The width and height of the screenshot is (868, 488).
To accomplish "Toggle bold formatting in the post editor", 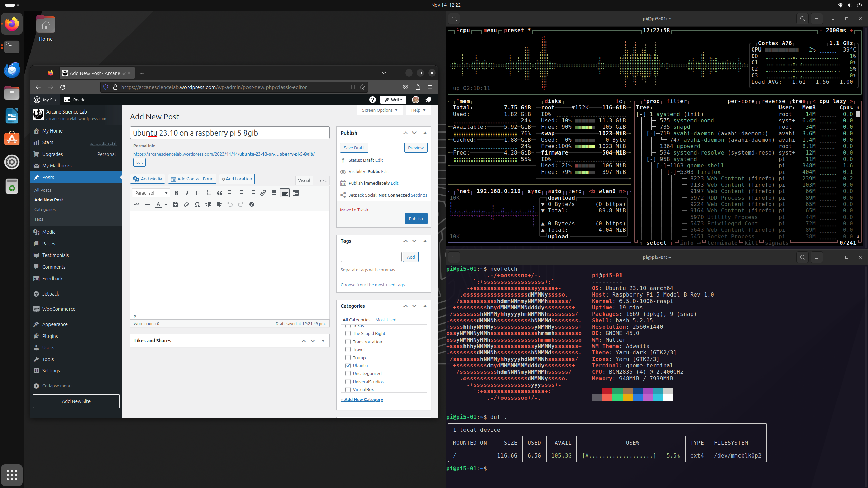I will pyautogui.click(x=176, y=193).
